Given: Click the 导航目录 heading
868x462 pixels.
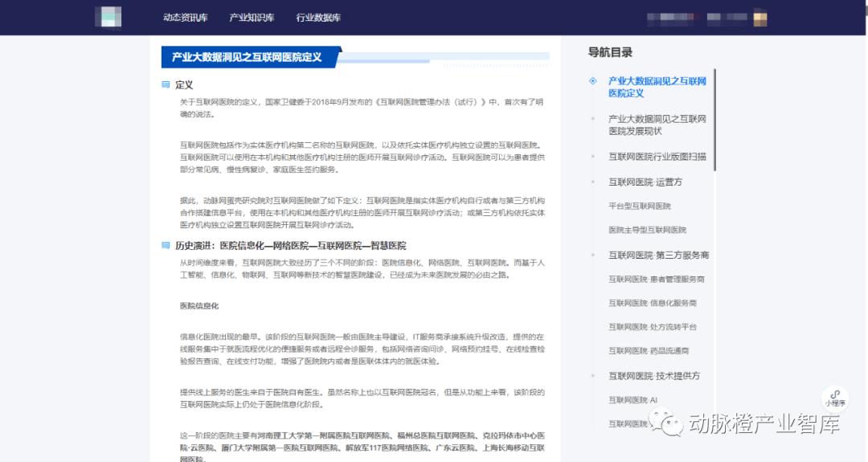Looking at the screenshot, I should click(610, 52).
